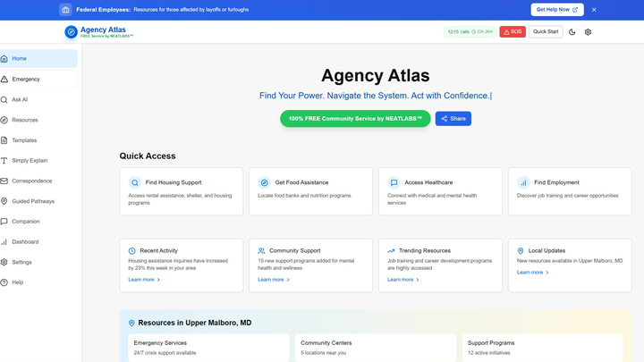Image resolution: width=644 pixels, height=362 pixels.
Task: Click the Quick Access heading
Action: [148, 156]
